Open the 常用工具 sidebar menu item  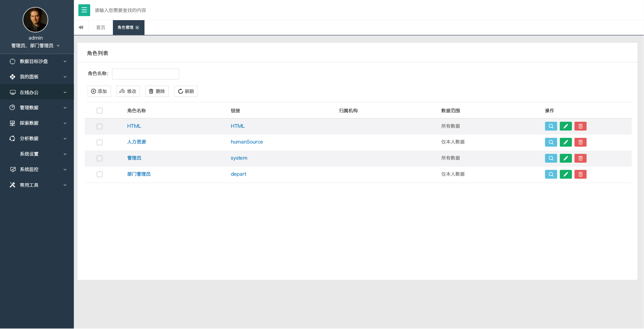click(37, 185)
